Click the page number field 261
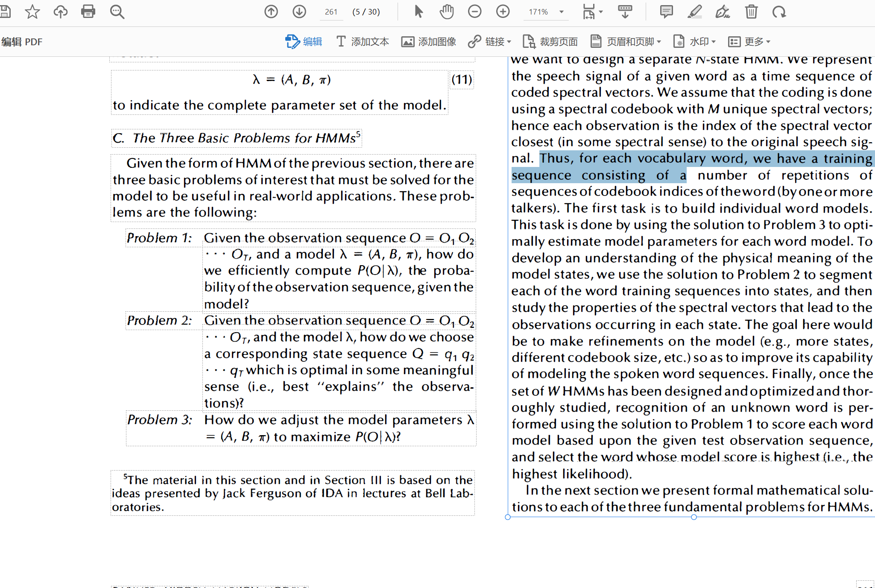Image resolution: width=875 pixels, height=588 pixels. [x=331, y=12]
